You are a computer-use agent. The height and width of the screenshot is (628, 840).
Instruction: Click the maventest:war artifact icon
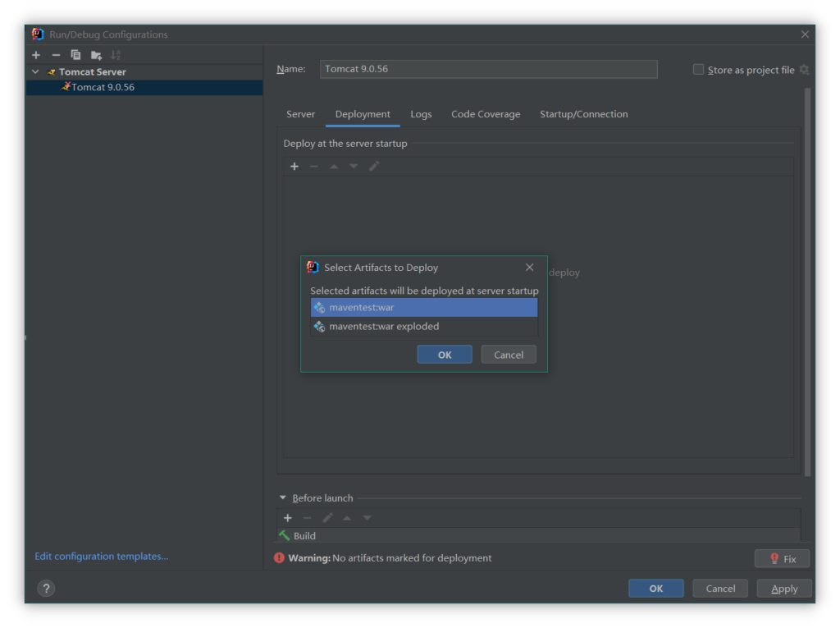coord(319,307)
